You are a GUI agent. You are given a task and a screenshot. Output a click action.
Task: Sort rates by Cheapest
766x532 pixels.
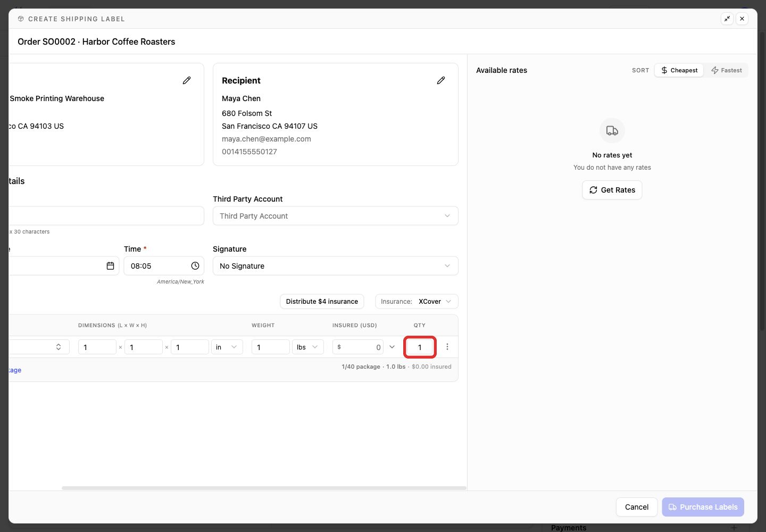(679, 70)
